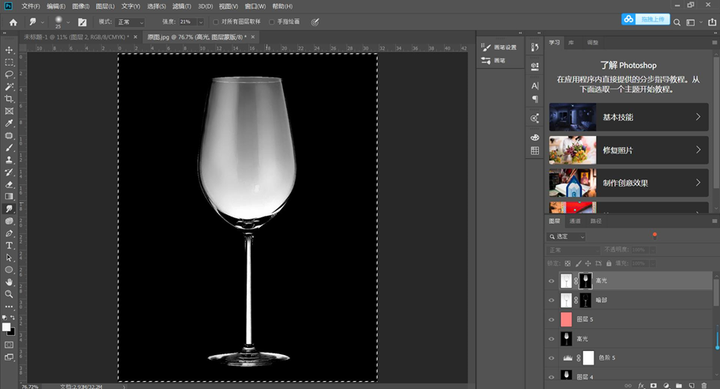Click the new adjustment layer icon

point(666,386)
